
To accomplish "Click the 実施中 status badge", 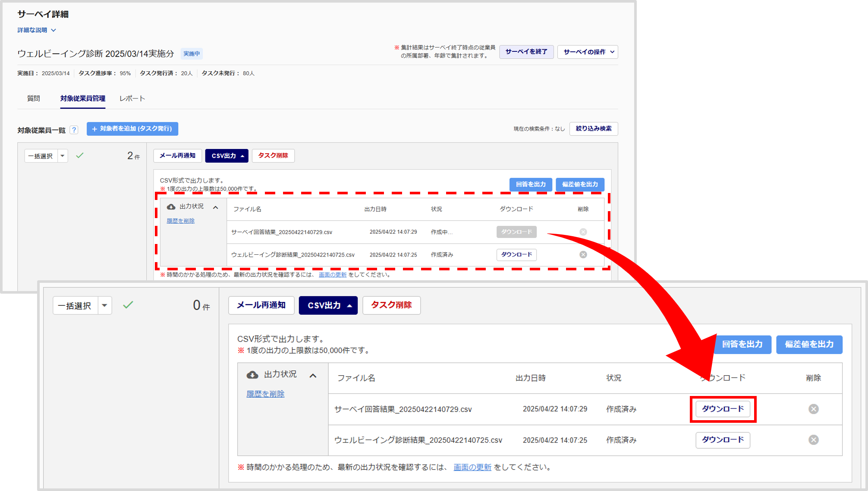I will [x=192, y=54].
